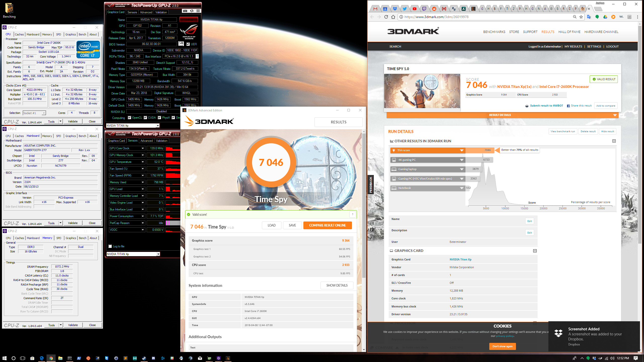Open the NVIDIA TITAN Xp selector in Sensors window

(x=133, y=254)
